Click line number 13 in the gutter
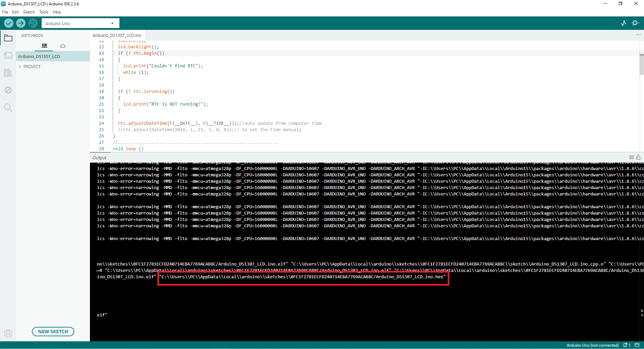The height and width of the screenshot is (349, 644). (101, 53)
